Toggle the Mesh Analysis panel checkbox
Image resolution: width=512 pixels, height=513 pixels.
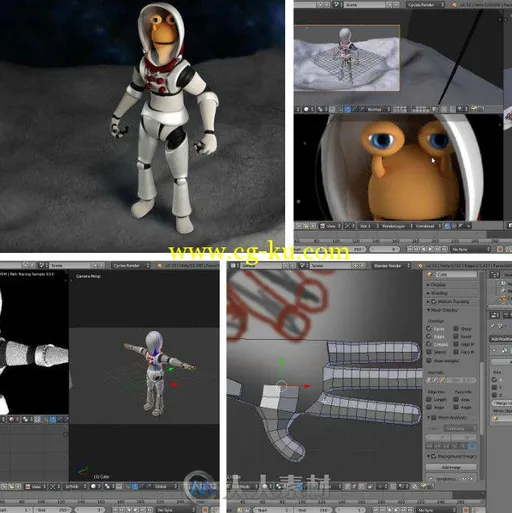(434, 417)
